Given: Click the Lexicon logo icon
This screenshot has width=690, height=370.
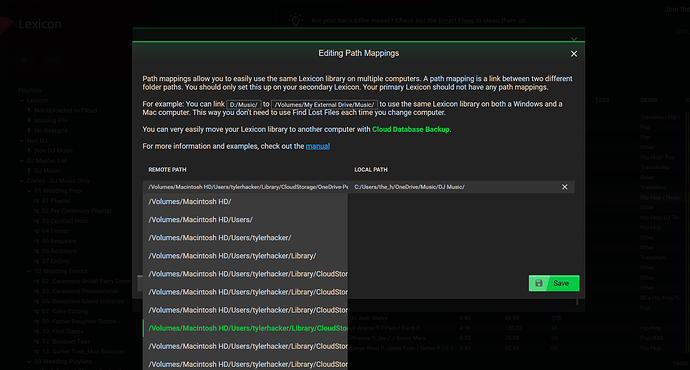Looking at the screenshot, I should (x=6, y=24).
